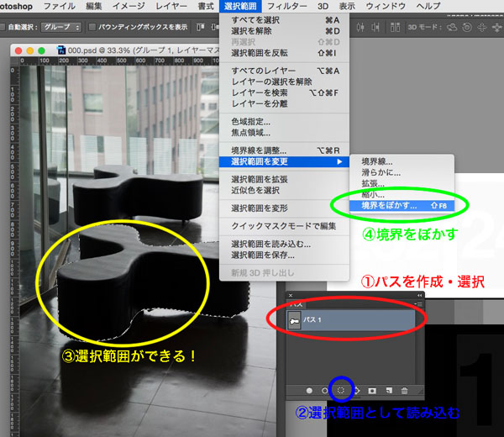Click 境界線を調整... in the menu
Screen dimensions: 504x437
click(x=258, y=150)
